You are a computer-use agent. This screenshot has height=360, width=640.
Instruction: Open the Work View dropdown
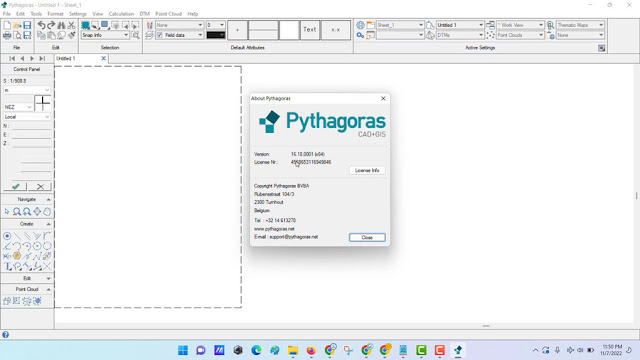point(520,25)
